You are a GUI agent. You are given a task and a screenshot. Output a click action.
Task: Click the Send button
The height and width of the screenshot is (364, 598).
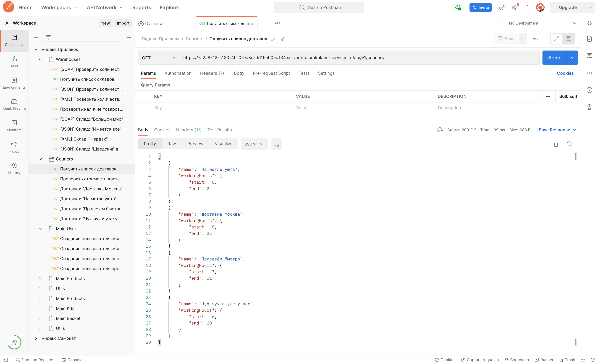pos(554,57)
